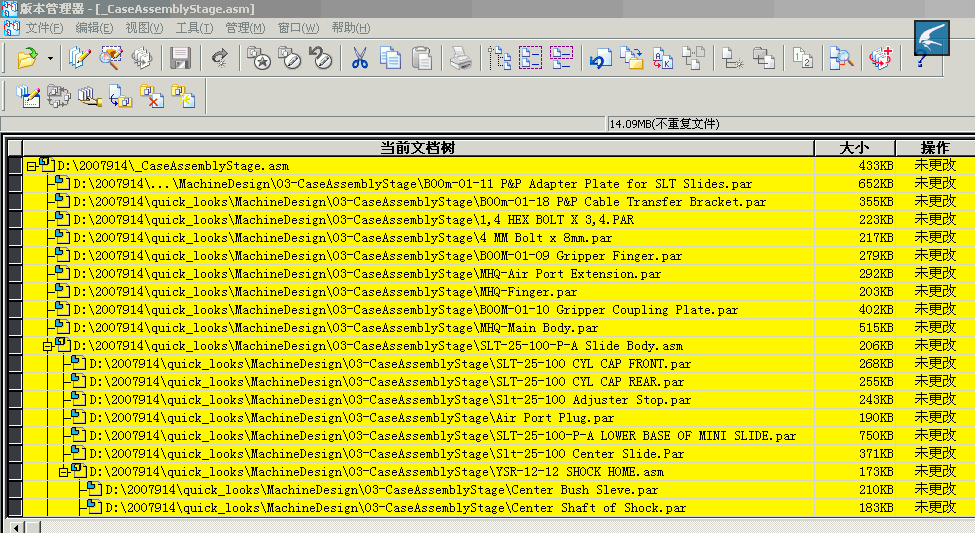Select the 1,4 HEX BOLT X 3,4.PAR row
Image resolution: width=975 pixels, height=533 pixels.
(418, 220)
